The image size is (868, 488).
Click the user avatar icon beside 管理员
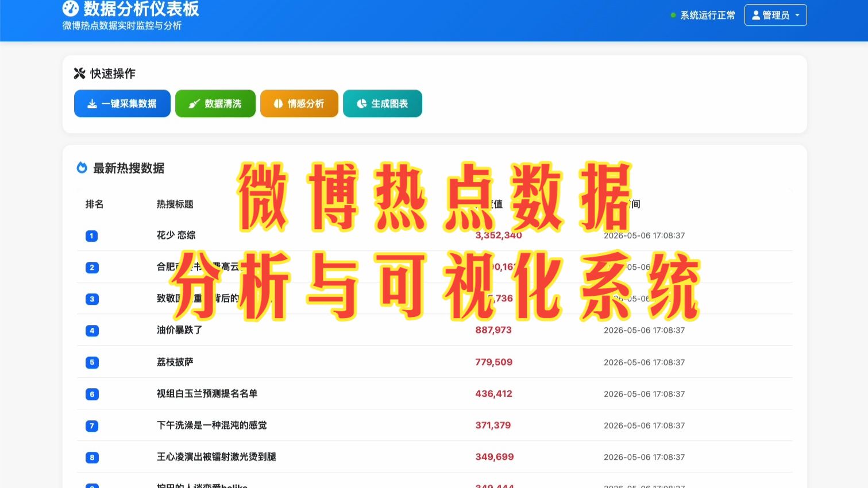click(756, 15)
